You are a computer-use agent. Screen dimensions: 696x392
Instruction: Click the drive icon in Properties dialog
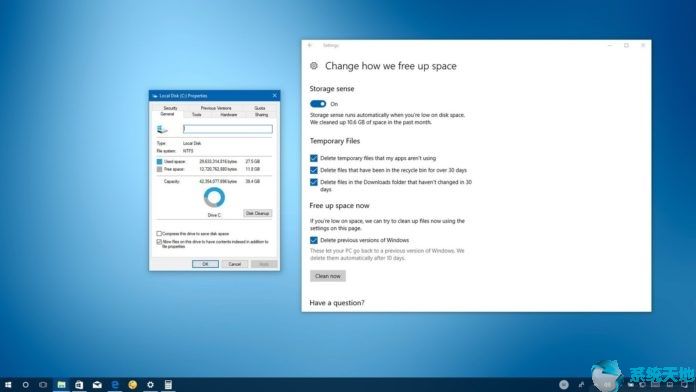click(x=162, y=129)
